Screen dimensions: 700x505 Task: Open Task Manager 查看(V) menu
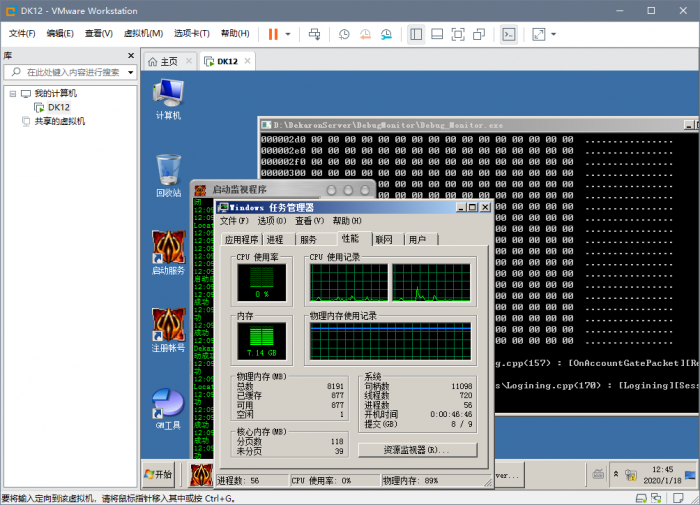pyautogui.click(x=309, y=221)
